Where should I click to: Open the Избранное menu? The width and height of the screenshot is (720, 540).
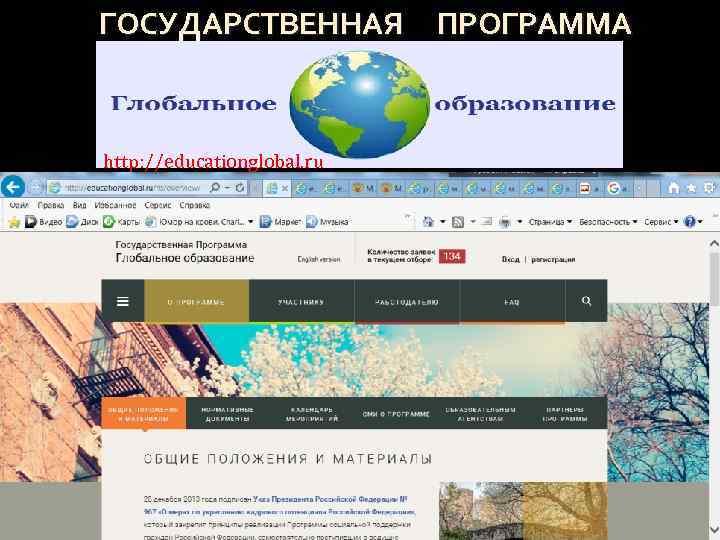pos(115,205)
